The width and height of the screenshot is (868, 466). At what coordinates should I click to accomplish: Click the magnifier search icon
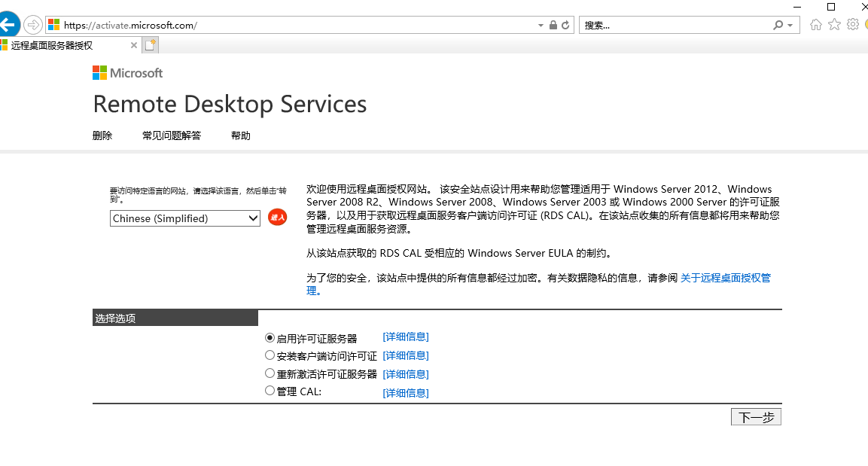coord(778,25)
